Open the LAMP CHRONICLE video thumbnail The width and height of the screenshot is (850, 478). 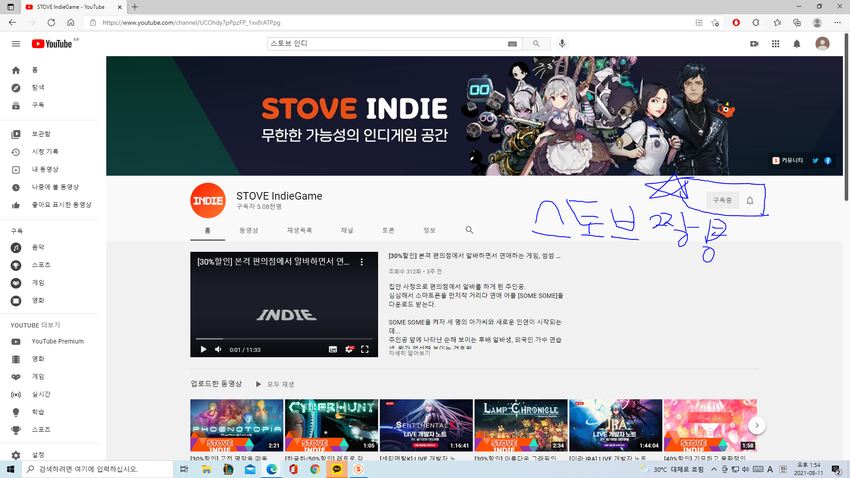[x=521, y=425]
